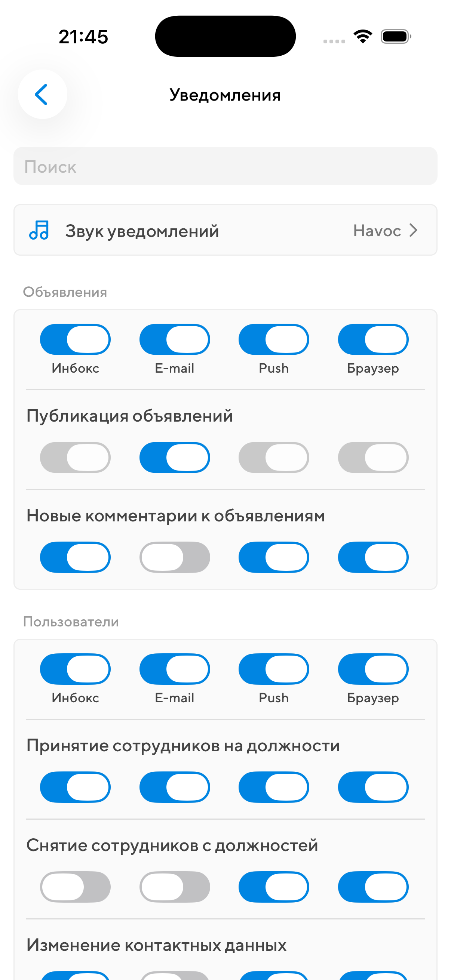Disable push for Новые комментарии к объявлениям
The width and height of the screenshot is (451, 980).
coord(274,557)
